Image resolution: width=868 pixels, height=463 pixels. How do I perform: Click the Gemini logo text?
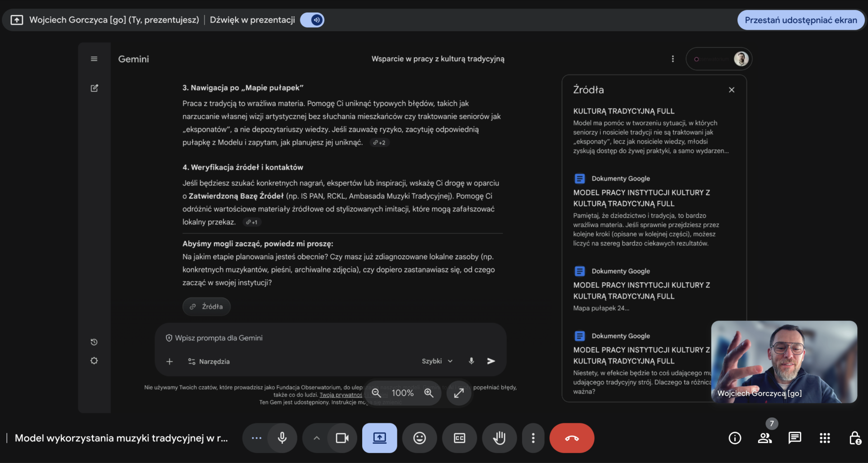coord(133,59)
